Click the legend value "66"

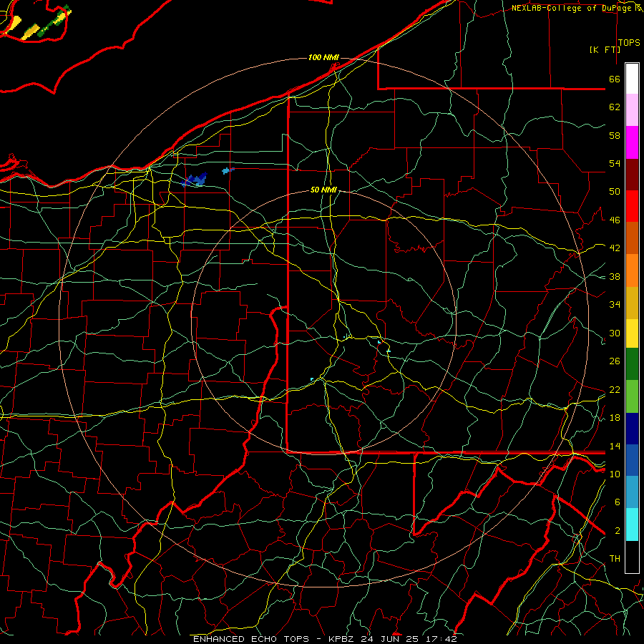pyautogui.click(x=615, y=79)
